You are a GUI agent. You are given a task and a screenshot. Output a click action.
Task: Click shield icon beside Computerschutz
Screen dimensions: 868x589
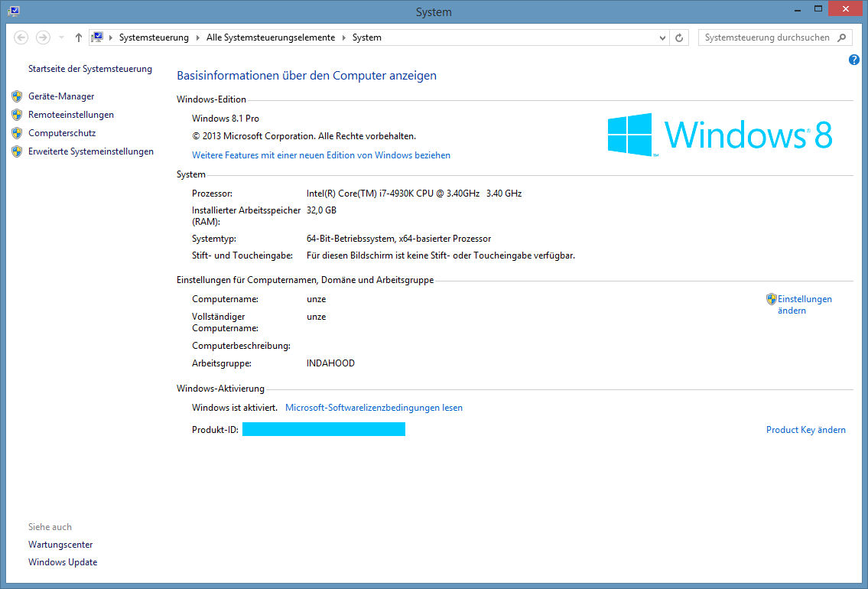(x=17, y=133)
